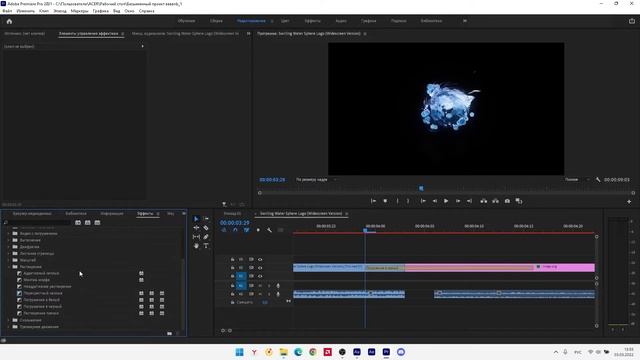Solo audio track A2

coord(269,294)
